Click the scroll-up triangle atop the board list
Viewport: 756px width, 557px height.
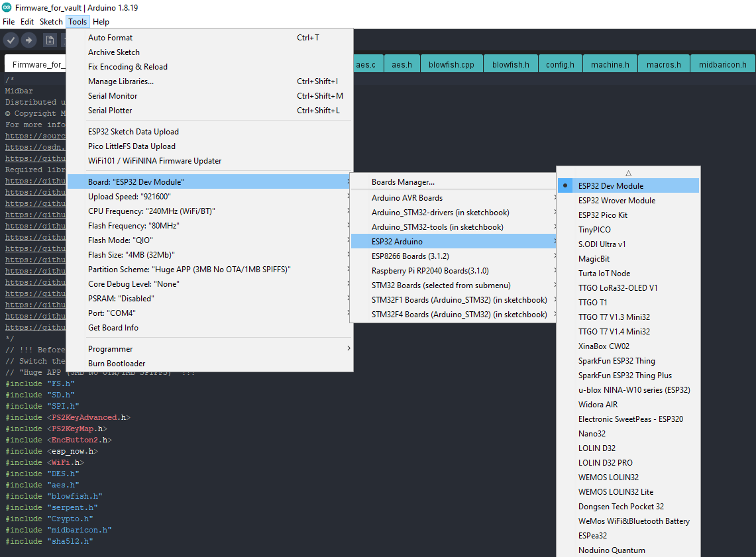click(628, 173)
